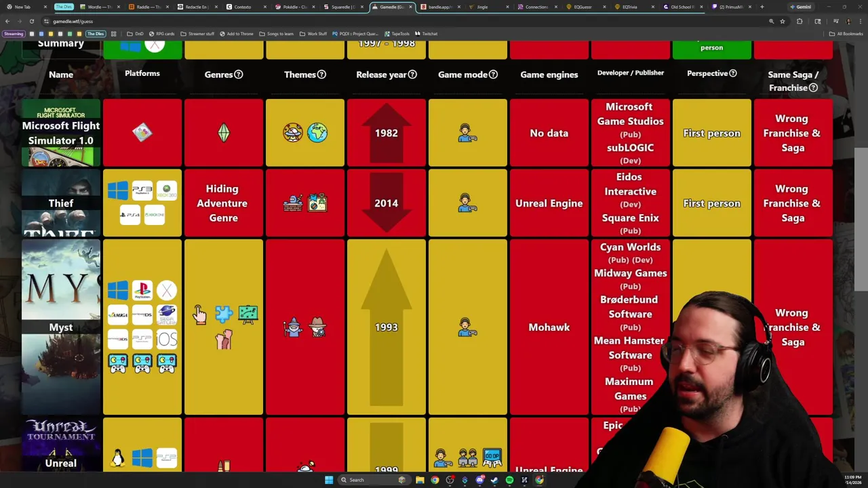This screenshot has width=868, height=488.
Task: Click the Xbox One platform icon in Thief row
Action: pos(154,215)
